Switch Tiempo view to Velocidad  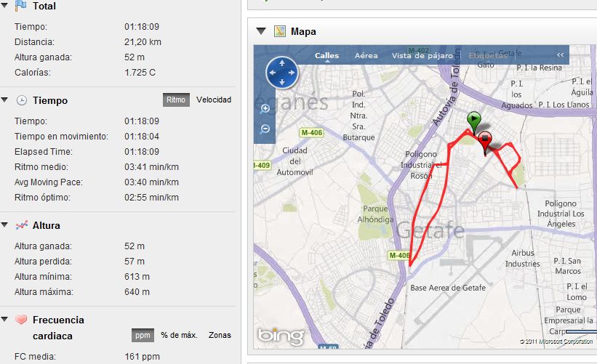(x=214, y=100)
